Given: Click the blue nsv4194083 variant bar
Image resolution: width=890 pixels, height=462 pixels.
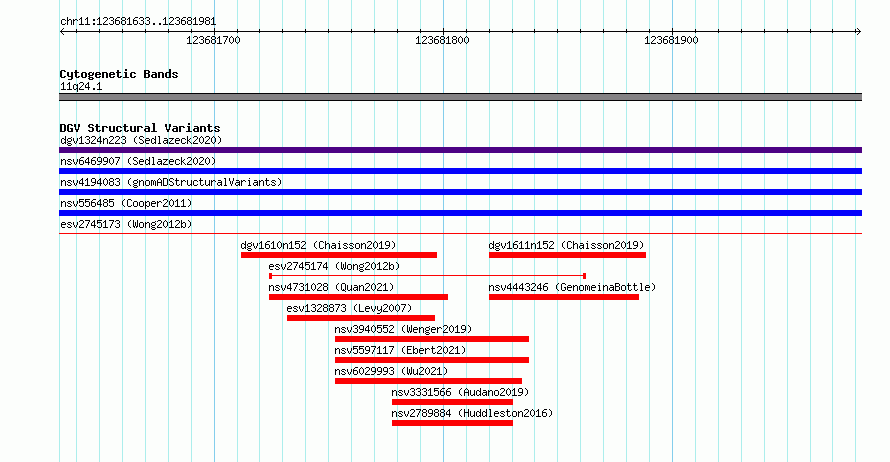Looking at the screenshot, I should coord(460,192).
